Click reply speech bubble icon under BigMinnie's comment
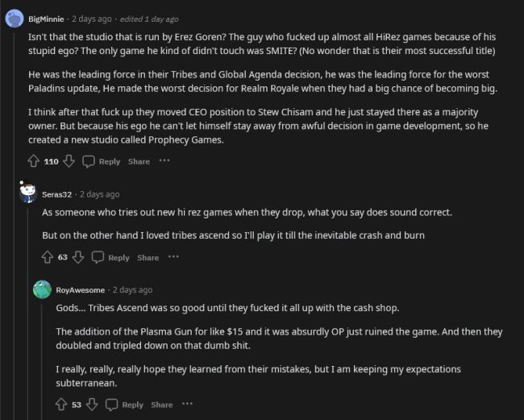Image resolution: width=524 pixels, height=420 pixels. [x=88, y=161]
